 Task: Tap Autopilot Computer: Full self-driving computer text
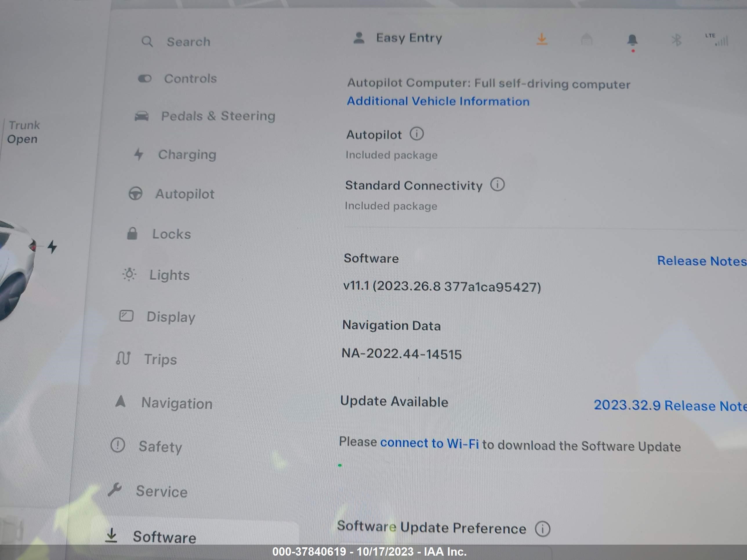point(489,83)
